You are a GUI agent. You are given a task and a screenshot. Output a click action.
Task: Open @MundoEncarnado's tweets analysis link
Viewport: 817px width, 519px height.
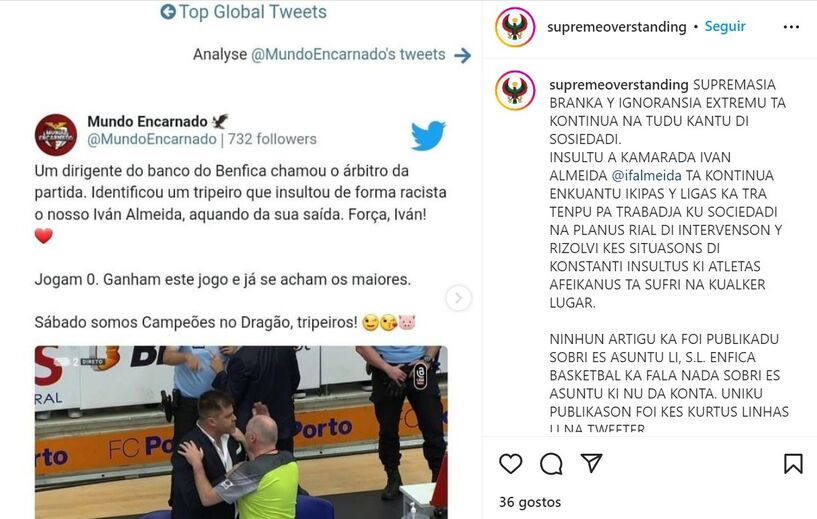(348, 54)
